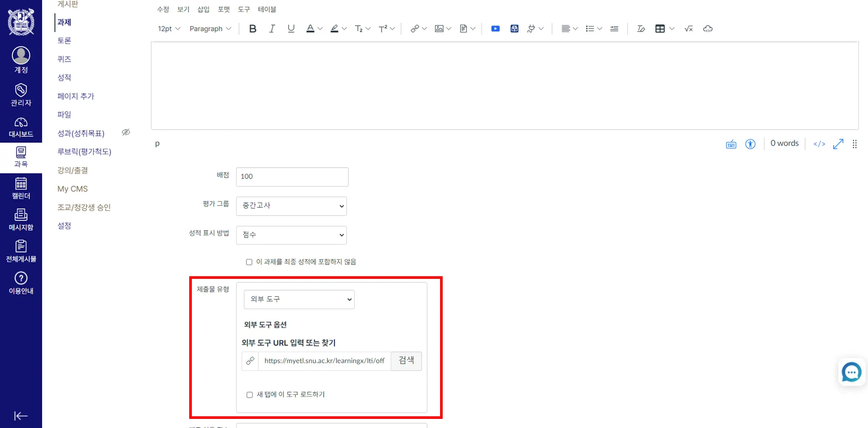
Task: Open the 성적 표시 방법 dropdown
Action: click(291, 235)
